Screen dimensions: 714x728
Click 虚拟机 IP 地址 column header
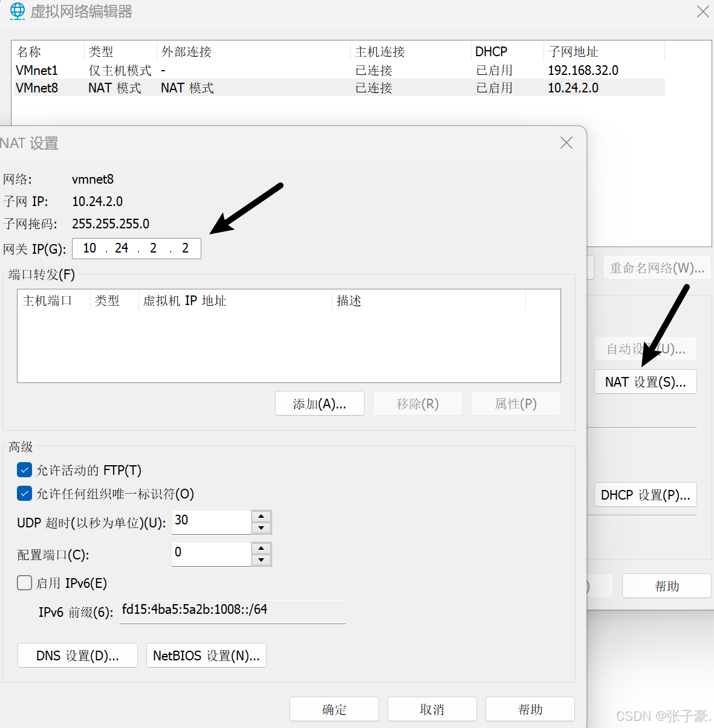pos(235,300)
